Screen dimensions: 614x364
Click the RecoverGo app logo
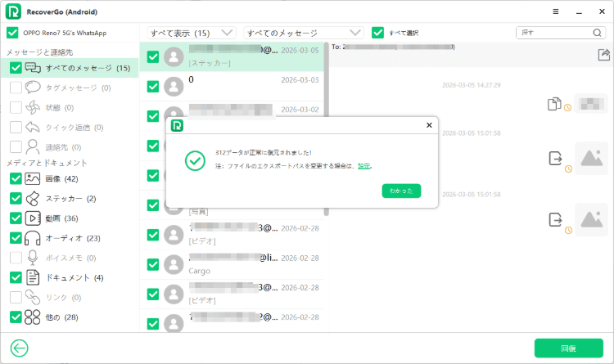(x=13, y=11)
